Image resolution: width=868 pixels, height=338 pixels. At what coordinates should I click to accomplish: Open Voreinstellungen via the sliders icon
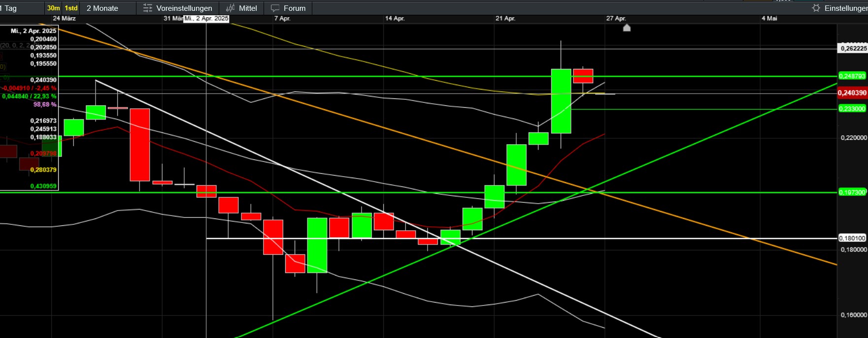pyautogui.click(x=147, y=8)
